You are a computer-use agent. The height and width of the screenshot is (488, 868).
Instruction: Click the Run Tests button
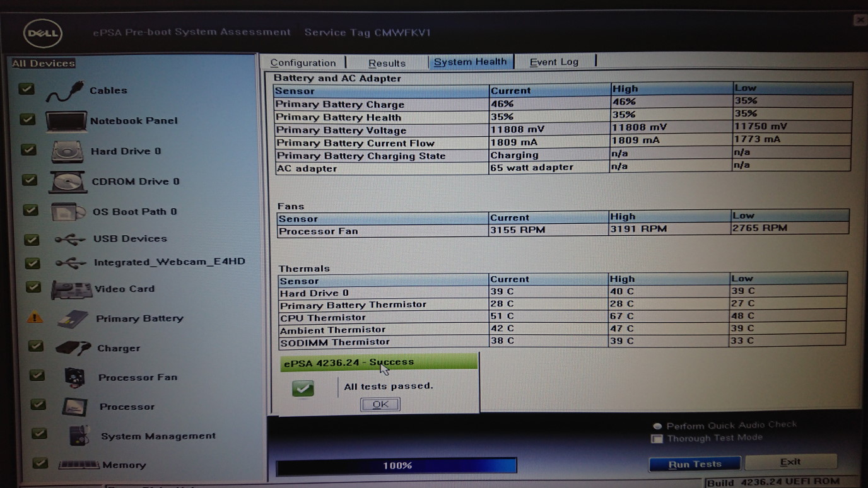(695, 464)
